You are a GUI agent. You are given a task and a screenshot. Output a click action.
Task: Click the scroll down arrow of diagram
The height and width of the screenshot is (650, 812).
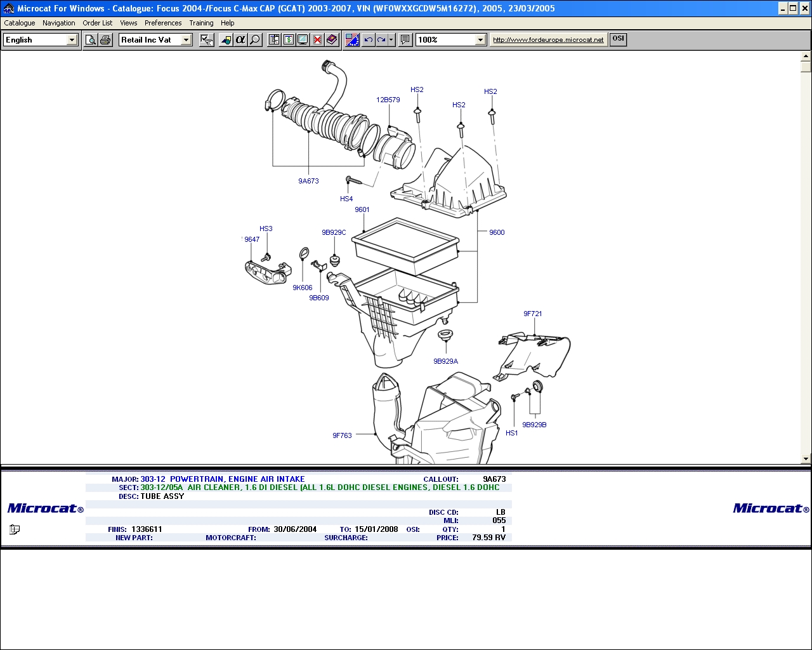tap(806, 458)
